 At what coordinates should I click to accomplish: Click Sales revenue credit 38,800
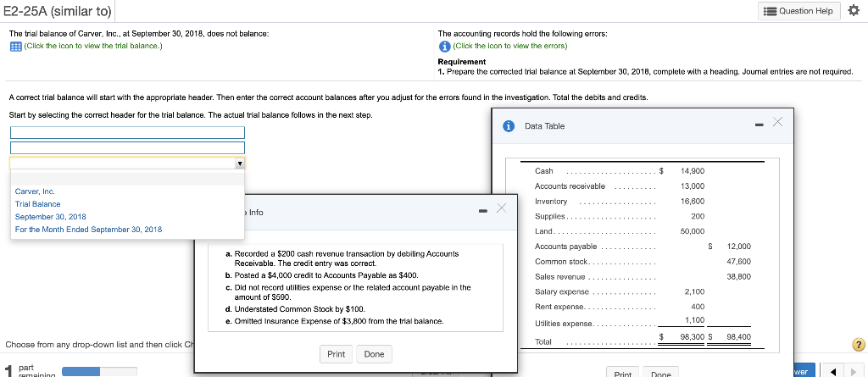point(739,277)
